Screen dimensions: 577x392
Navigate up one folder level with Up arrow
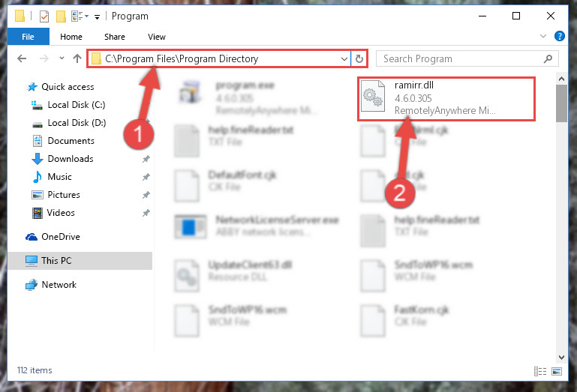click(x=77, y=58)
